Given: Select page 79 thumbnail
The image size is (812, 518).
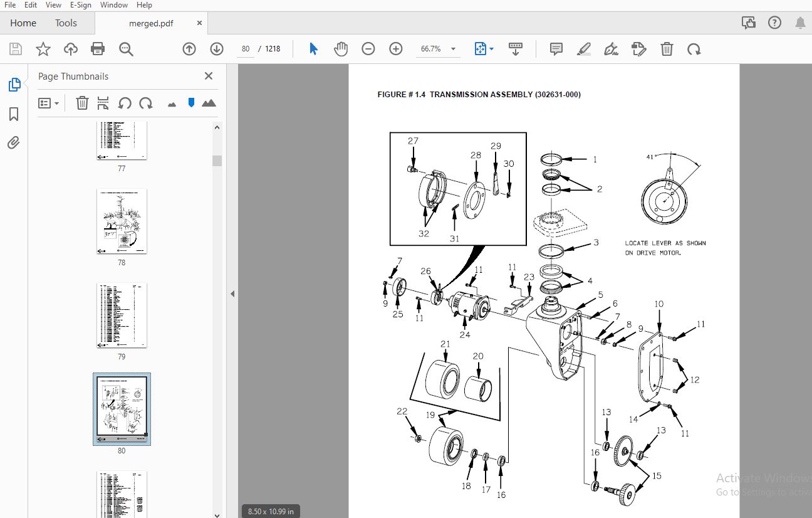Looking at the screenshot, I should 122,315.
